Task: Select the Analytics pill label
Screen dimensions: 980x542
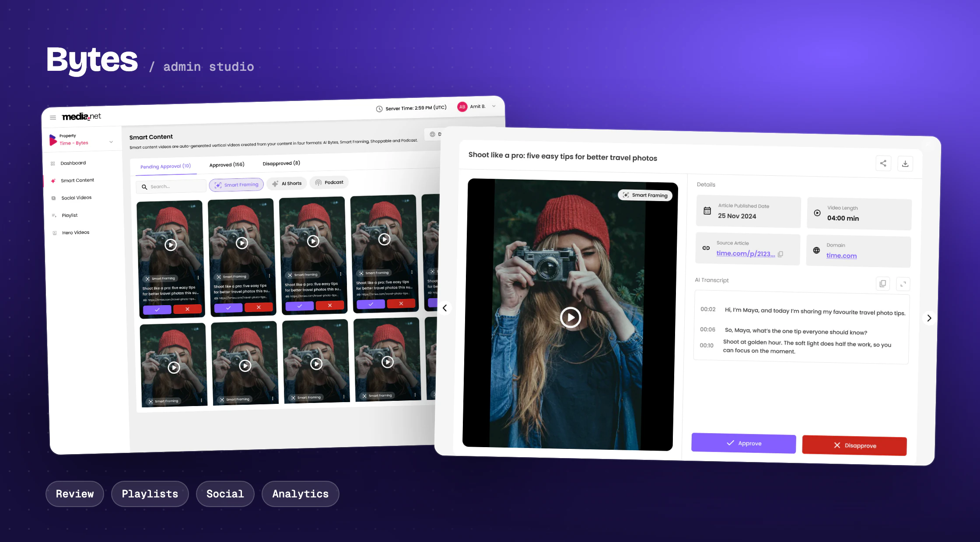Action: pos(301,494)
